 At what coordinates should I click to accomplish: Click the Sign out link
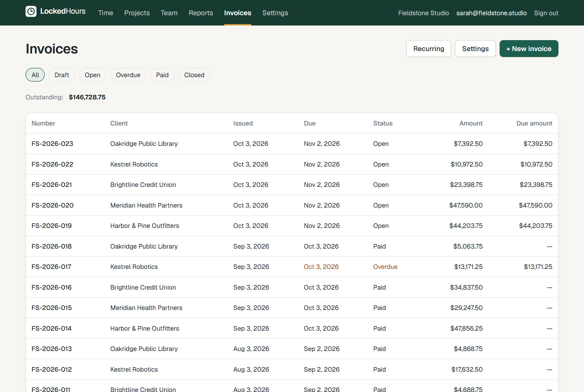click(x=546, y=13)
